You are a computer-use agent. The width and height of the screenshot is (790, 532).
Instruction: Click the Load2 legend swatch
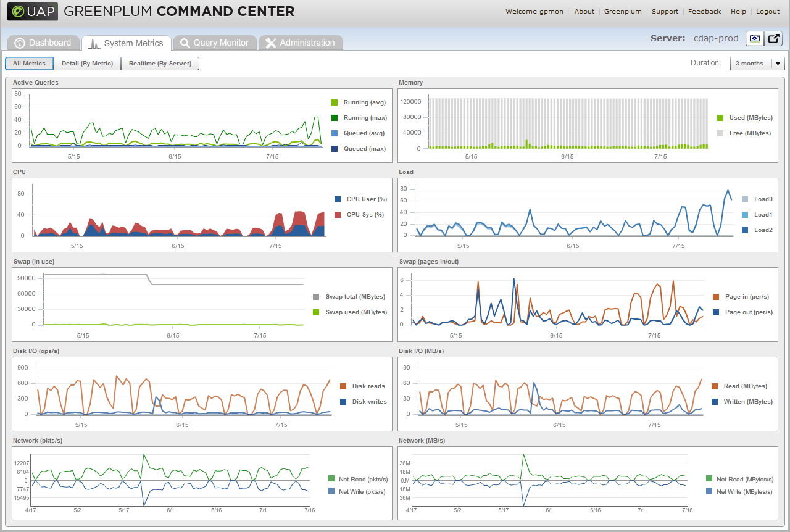point(745,230)
